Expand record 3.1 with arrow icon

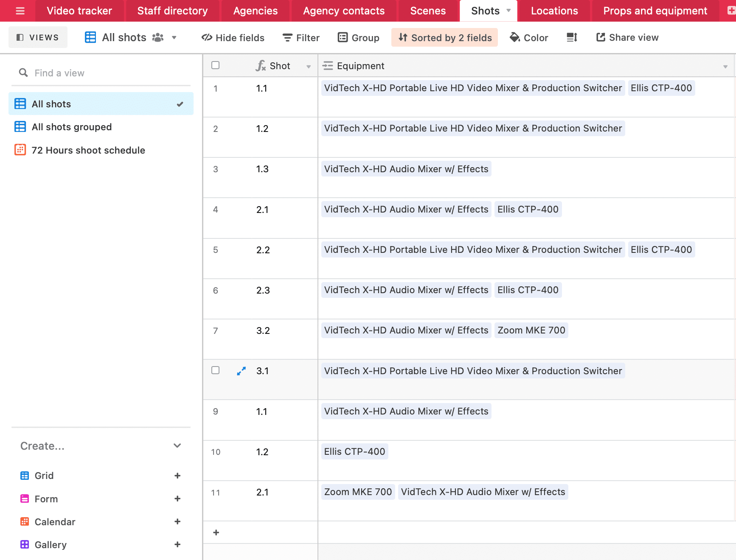[241, 371]
